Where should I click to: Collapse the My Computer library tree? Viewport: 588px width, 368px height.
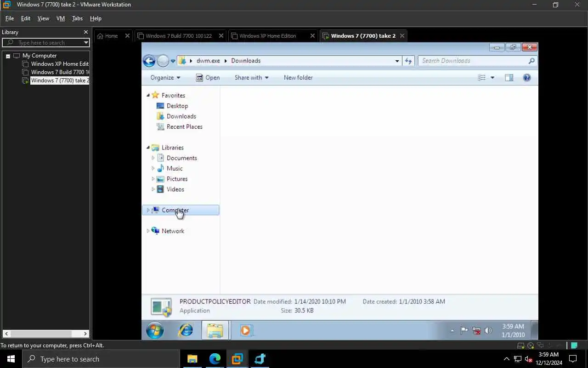(x=8, y=56)
